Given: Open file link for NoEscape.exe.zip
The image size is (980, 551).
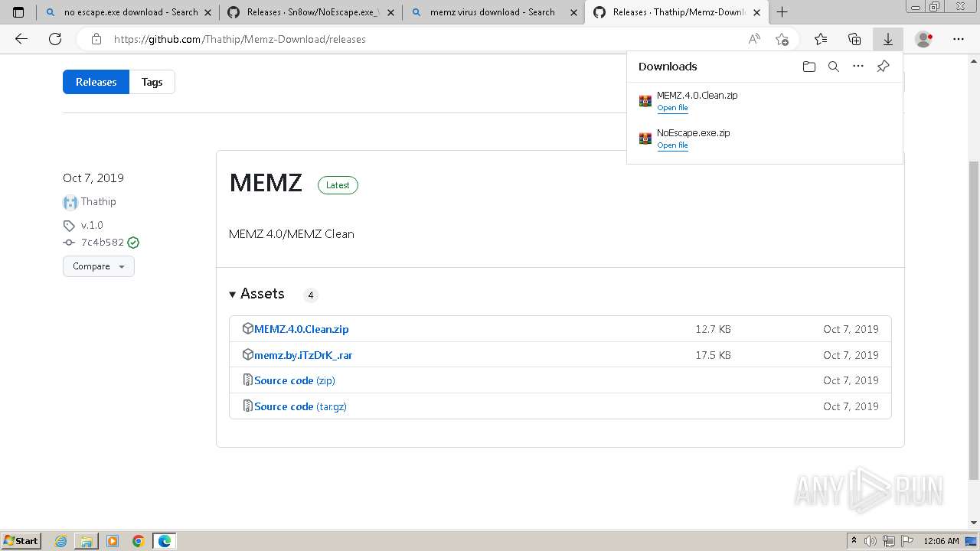Looking at the screenshot, I should coord(672,145).
